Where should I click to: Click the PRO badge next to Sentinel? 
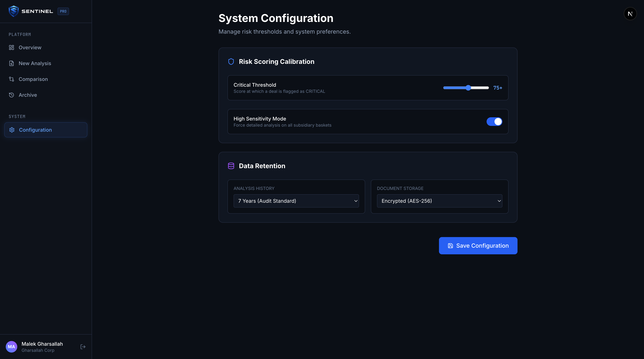click(63, 11)
